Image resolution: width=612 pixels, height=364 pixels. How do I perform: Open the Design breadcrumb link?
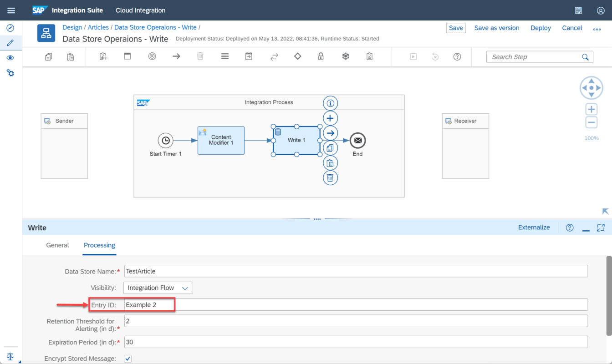click(72, 28)
